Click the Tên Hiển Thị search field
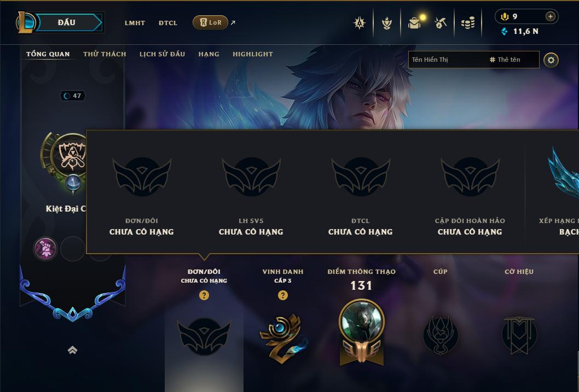The height and width of the screenshot is (392, 579). click(x=448, y=60)
